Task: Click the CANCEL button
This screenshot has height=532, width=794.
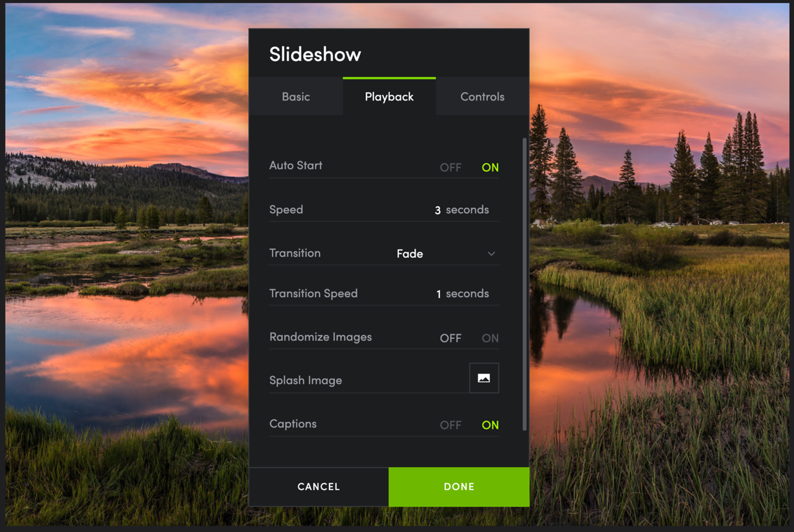Action: pyautogui.click(x=319, y=487)
